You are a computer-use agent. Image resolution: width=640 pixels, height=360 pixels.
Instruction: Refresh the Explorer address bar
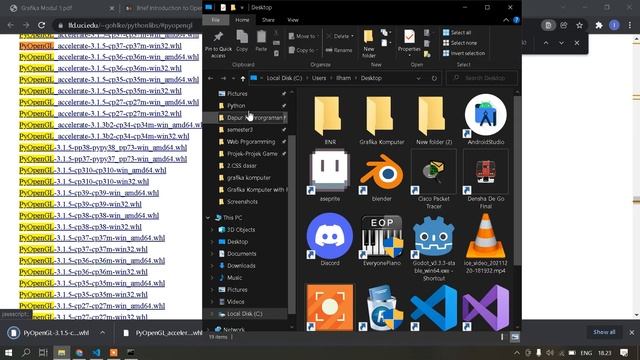click(434, 78)
